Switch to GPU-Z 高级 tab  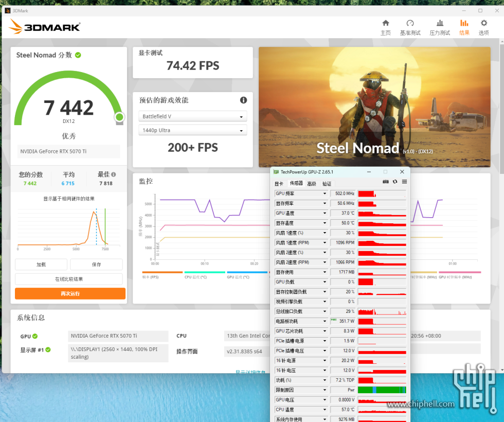click(312, 184)
